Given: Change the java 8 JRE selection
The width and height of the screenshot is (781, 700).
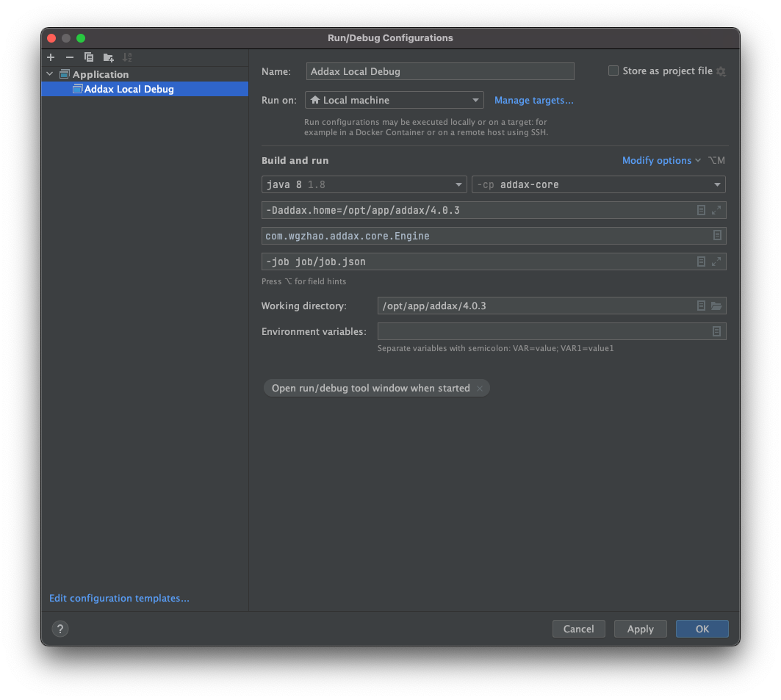Looking at the screenshot, I should [x=458, y=184].
